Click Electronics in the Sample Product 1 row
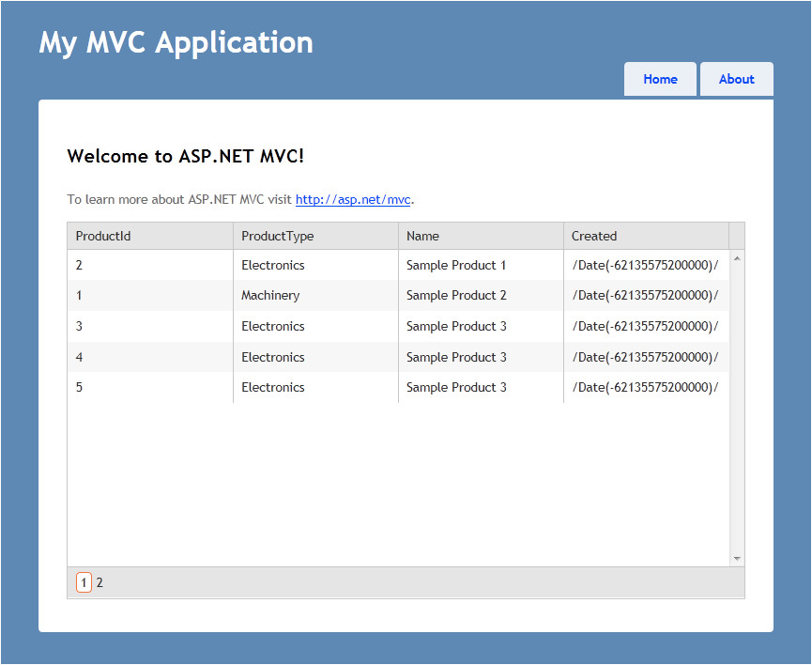This screenshot has height=665, width=812. pos(315,266)
